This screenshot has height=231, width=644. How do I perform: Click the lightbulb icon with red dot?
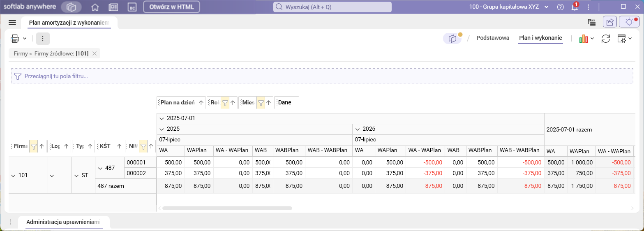629,23
